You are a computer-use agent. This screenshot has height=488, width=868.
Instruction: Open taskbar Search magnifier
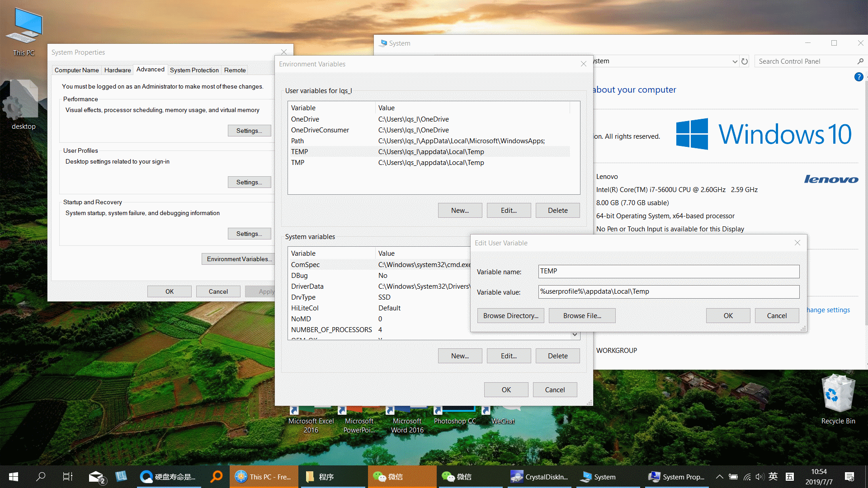(x=41, y=477)
